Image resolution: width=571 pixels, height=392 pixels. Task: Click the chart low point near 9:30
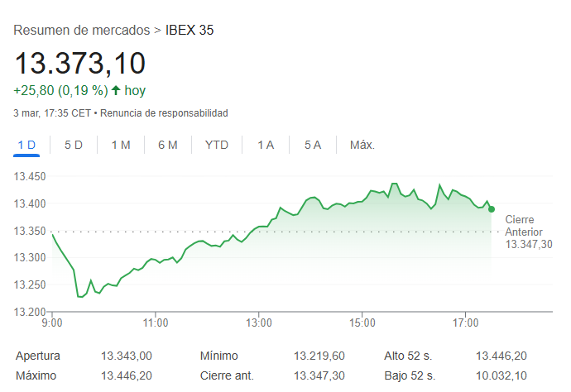pos(79,296)
